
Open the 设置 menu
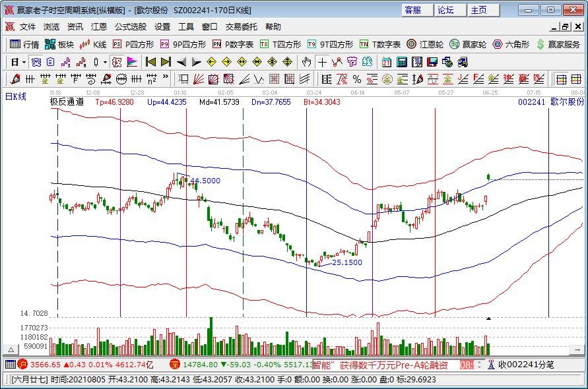coord(162,27)
